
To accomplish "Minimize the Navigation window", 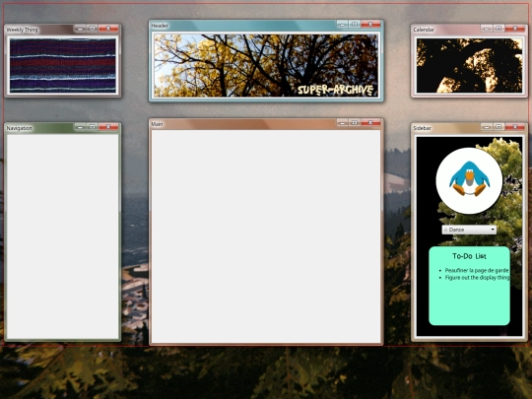I will [80, 127].
